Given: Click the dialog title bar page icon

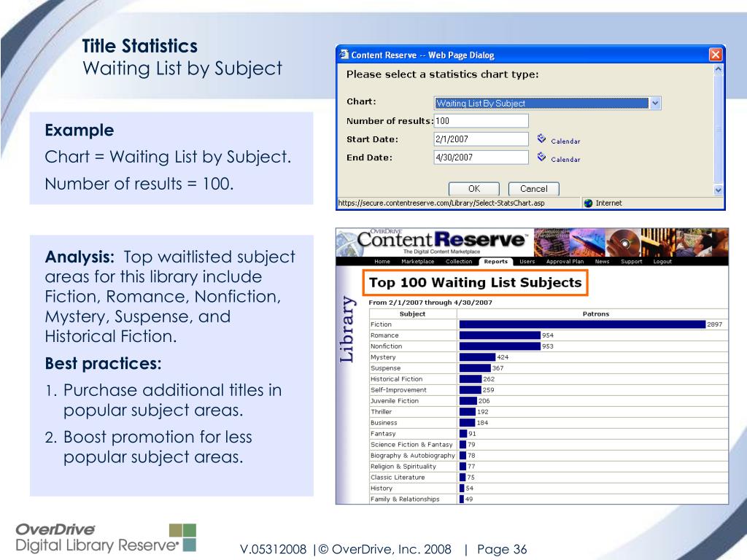Looking at the screenshot, I should click(344, 55).
